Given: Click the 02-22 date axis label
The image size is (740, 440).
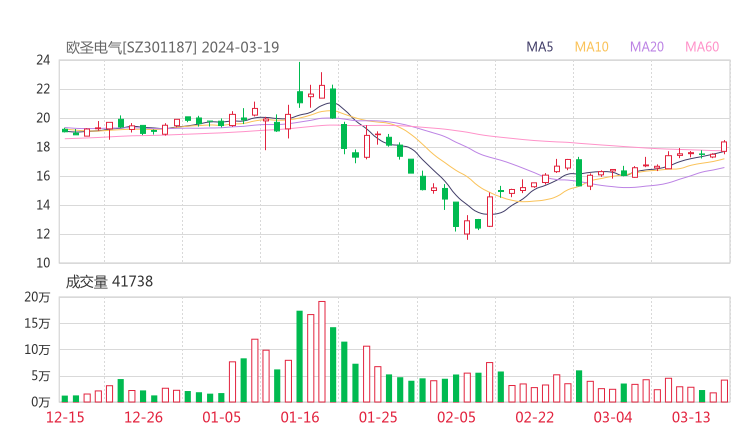Looking at the screenshot, I should 534,417.
